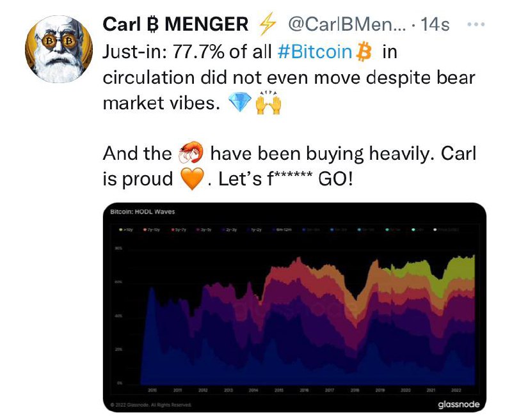This screenshot has width=512, height=420.
Task: Open the tweet's three-dot more menu
Action: point(476,24)
